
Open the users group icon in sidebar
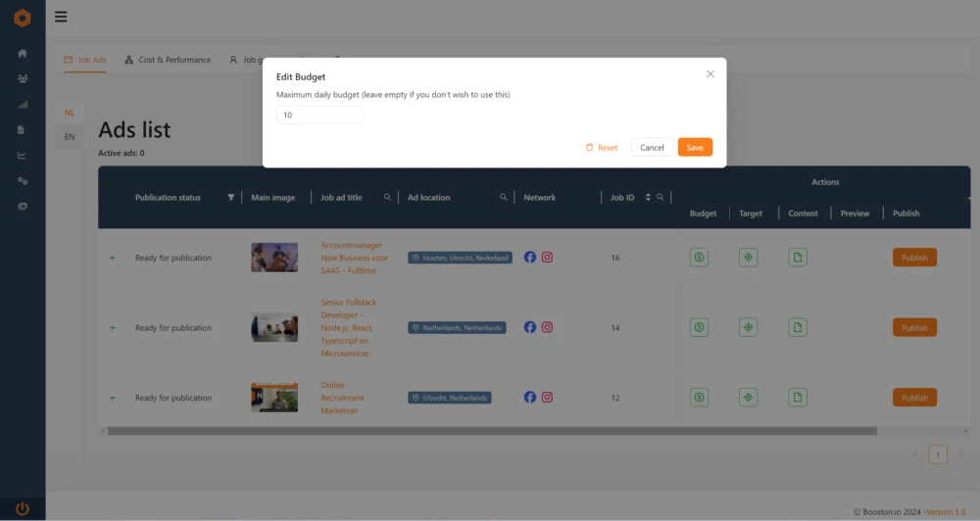(23, 79)
